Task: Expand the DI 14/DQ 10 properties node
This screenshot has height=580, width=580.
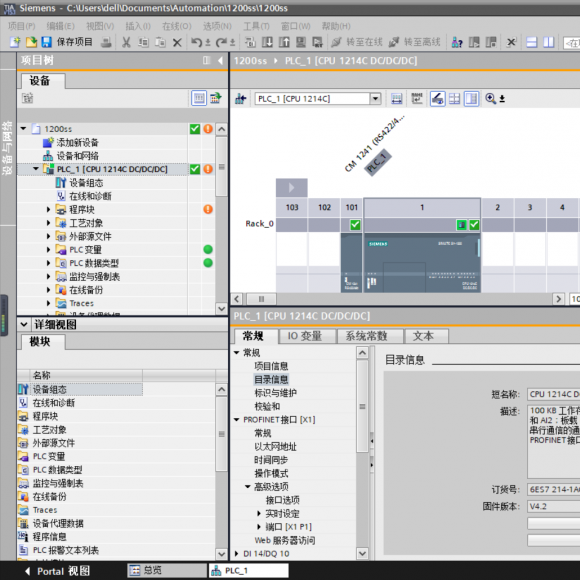Action: coord(237,554)
